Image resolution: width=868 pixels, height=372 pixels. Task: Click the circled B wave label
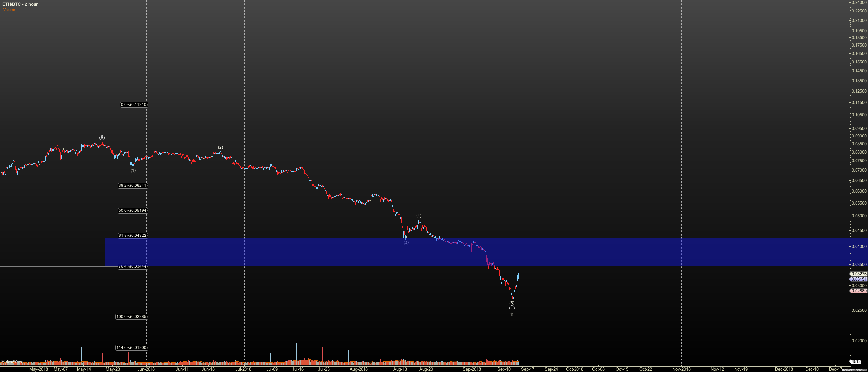(102, 137)
